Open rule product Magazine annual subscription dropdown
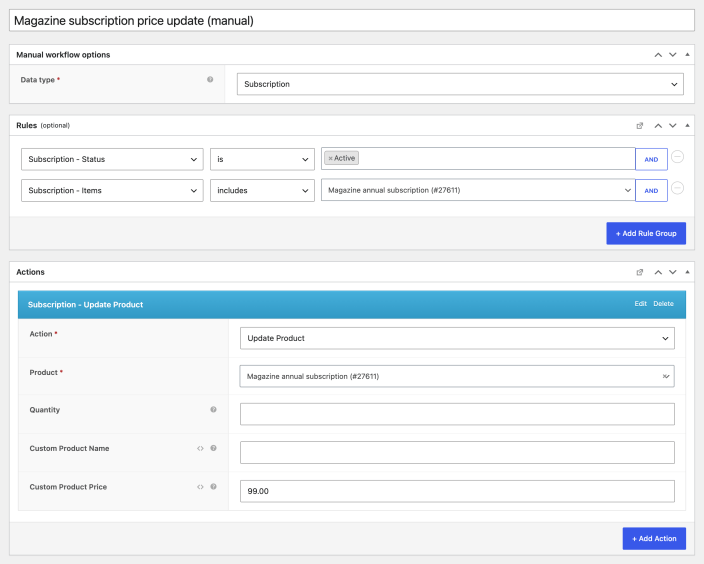The width and height of the screenshot is (704, 564). tap(478, 190)
